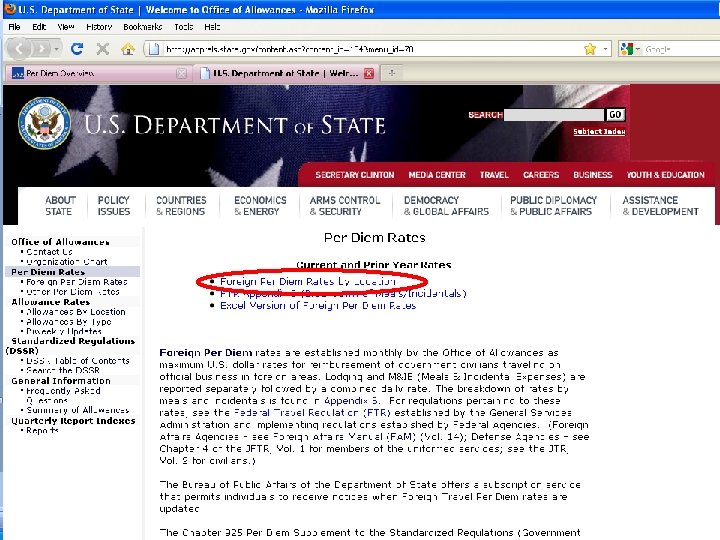Click the browser Back arrow button
The image size is (720, 540).
(19, 49)
